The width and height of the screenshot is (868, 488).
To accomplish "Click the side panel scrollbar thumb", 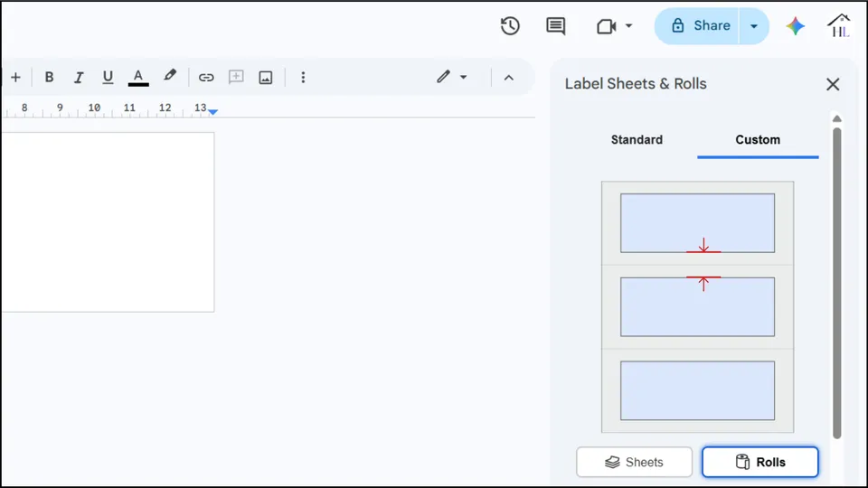I will [837, 283].
